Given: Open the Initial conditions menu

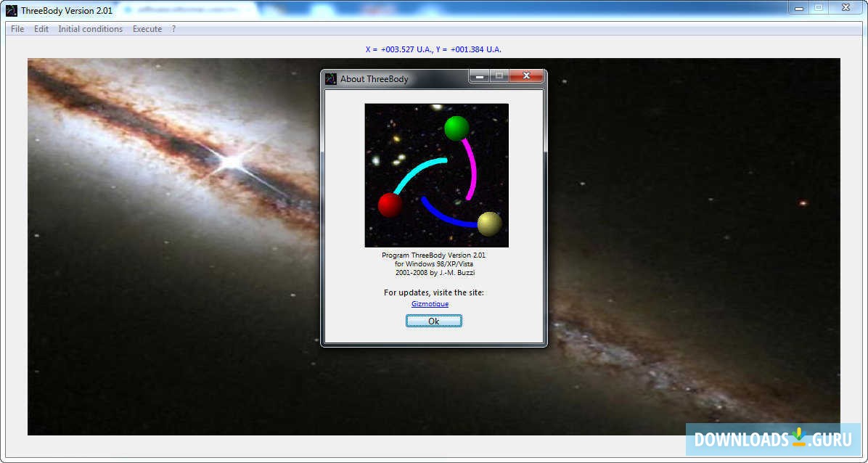Looking at the screenshot, I should (91, 29).
